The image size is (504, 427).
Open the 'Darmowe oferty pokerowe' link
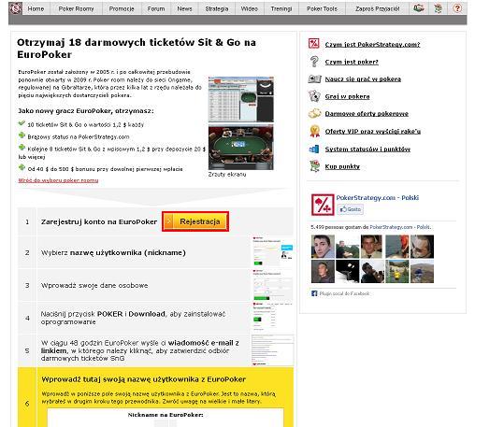pyautogui.click(x=367, y=114)
